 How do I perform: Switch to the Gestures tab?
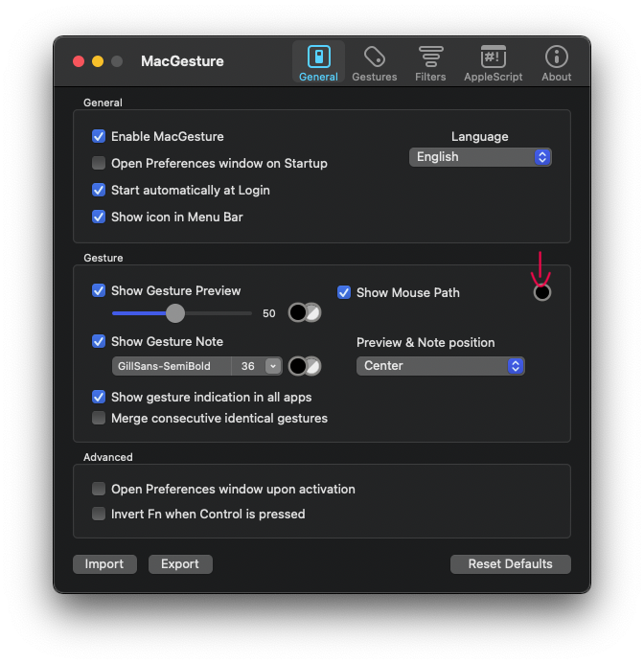375,63
